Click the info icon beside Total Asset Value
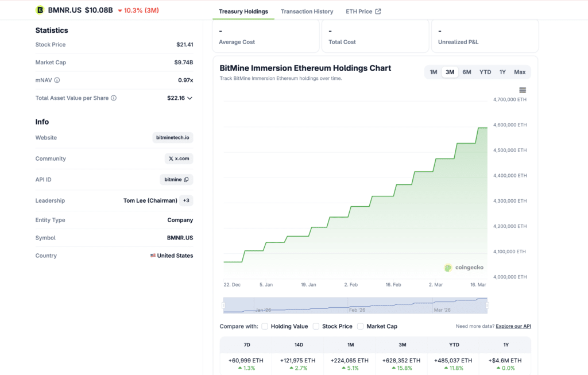 click(114, 98)
